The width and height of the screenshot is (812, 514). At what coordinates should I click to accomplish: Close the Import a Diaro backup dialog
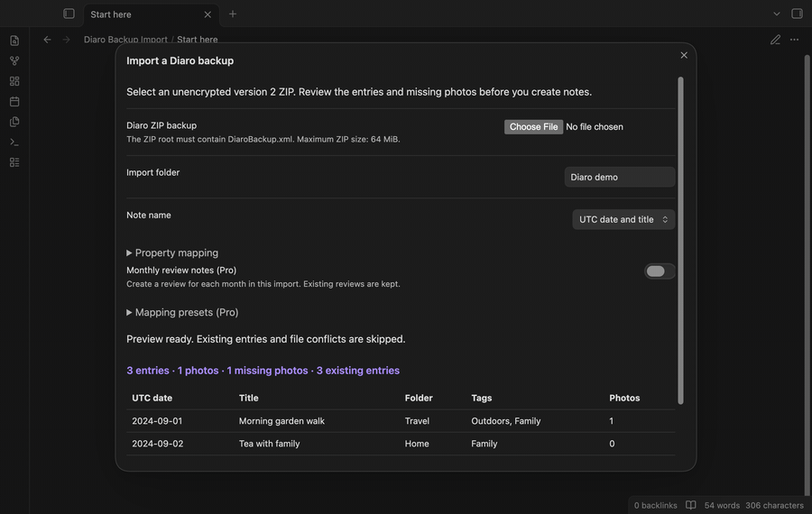684,55
